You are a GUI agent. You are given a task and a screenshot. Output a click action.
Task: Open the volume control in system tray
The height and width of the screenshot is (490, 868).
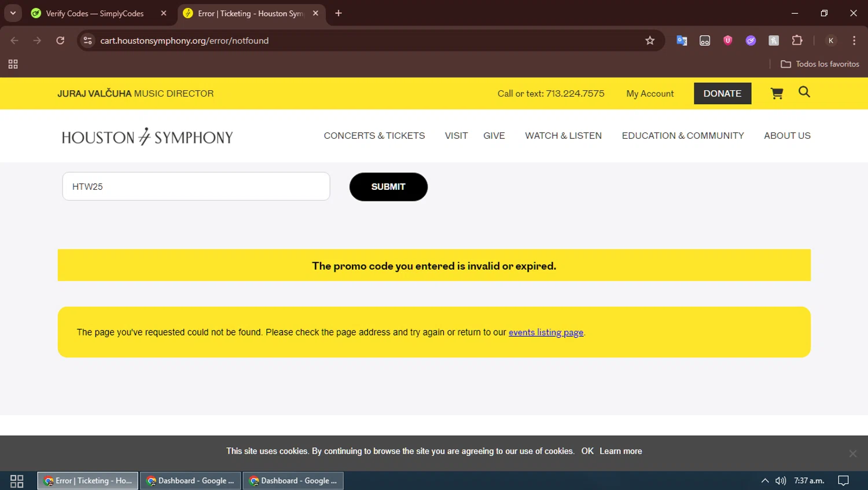point(781,481)
